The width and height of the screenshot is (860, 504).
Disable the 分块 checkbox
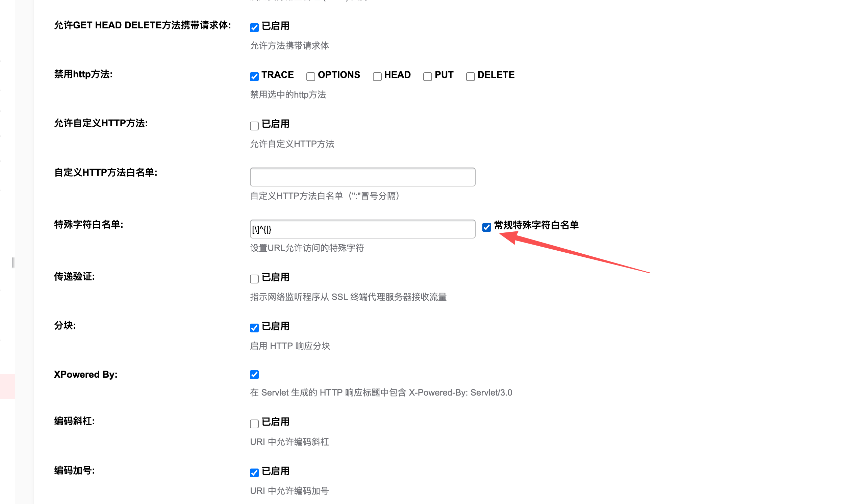click(254, 328)
